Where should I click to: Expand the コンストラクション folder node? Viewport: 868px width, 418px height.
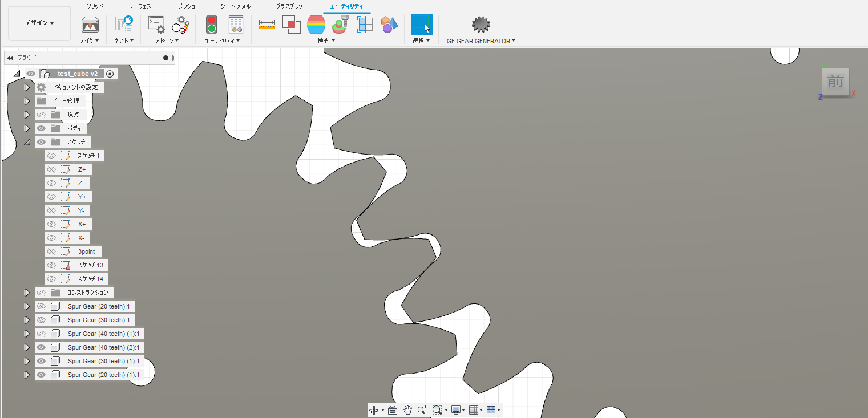tap(27, 293)
